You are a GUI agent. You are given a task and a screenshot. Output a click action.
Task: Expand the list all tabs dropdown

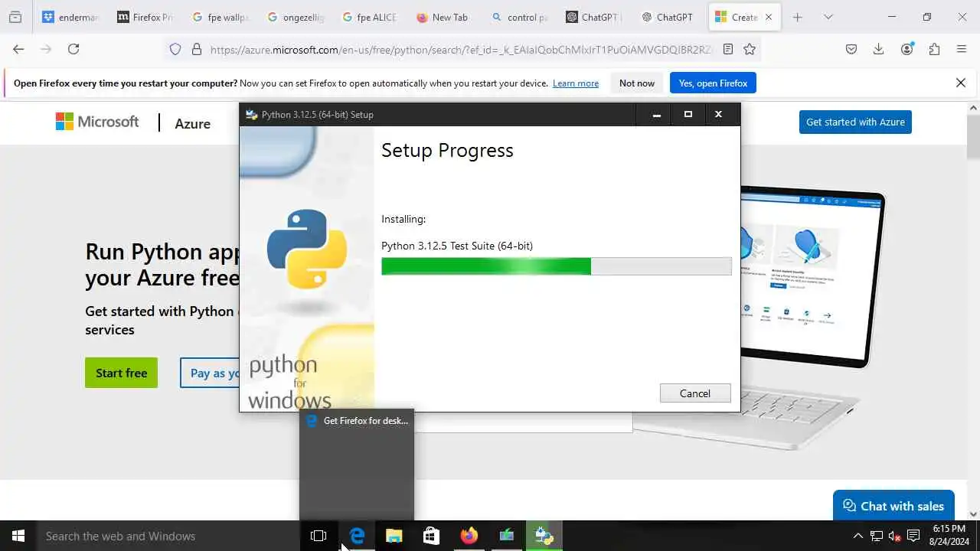(x=828, y=17)
